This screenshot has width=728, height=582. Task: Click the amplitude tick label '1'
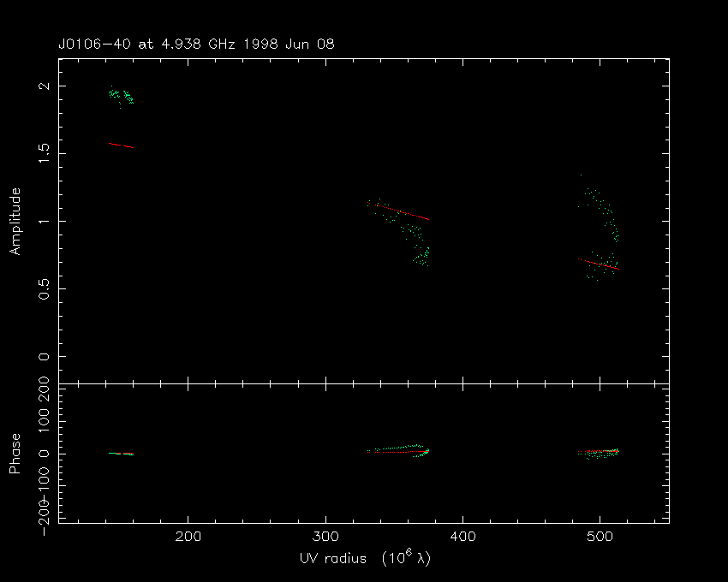[44, 222]
